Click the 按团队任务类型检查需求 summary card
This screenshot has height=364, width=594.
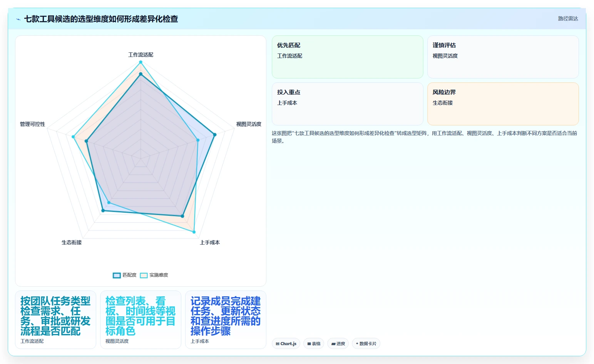pos(55,320)
